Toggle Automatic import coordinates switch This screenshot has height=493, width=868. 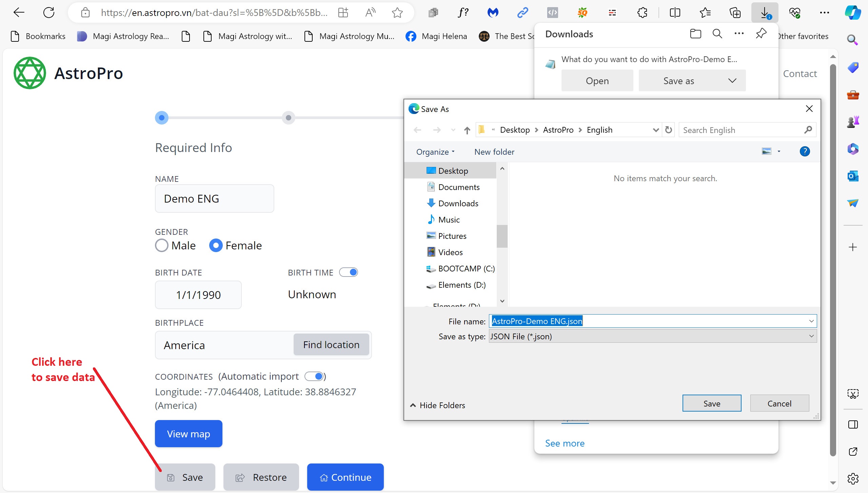coord(314,376)
